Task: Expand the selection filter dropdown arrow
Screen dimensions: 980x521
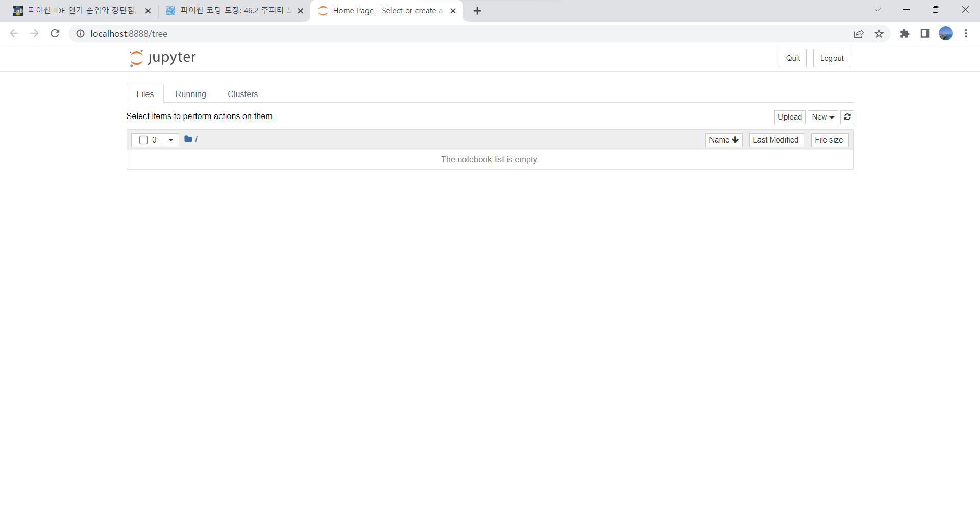Action: pos(171,140)
